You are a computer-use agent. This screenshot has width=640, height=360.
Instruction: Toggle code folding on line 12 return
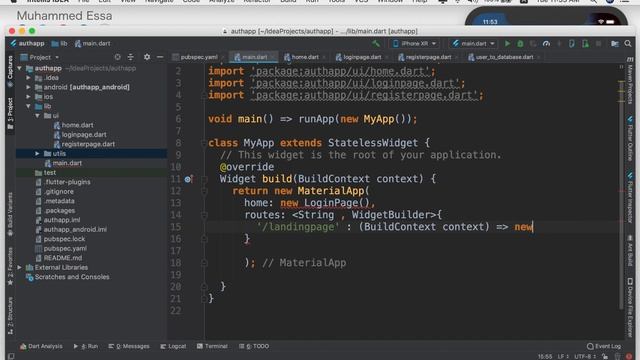[204, 191]
